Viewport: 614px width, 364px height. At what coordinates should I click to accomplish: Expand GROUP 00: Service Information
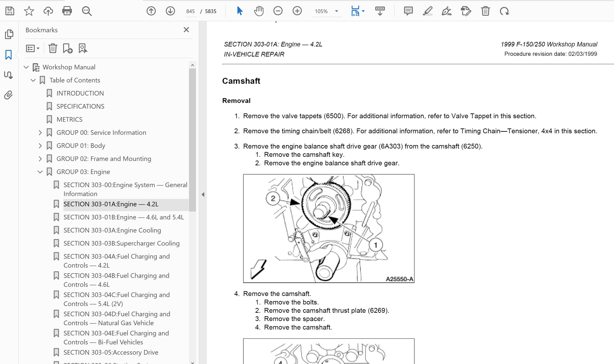pos(40,133)
